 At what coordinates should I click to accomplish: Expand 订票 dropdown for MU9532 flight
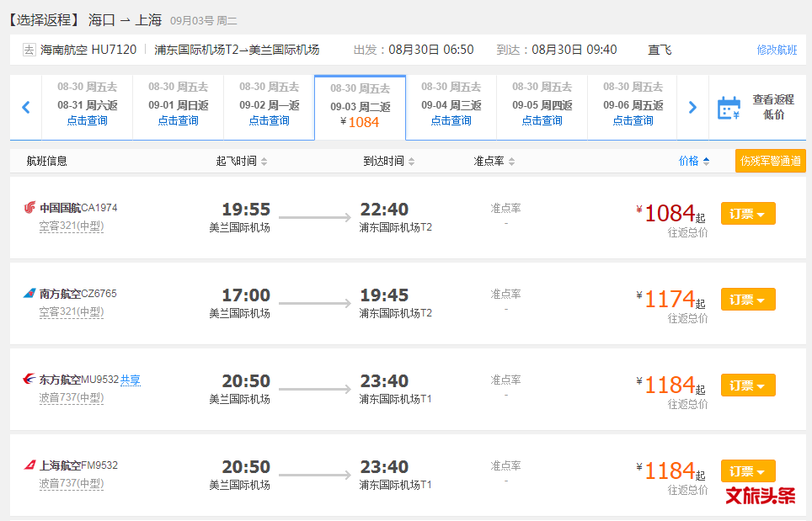[x=748, y=385]
